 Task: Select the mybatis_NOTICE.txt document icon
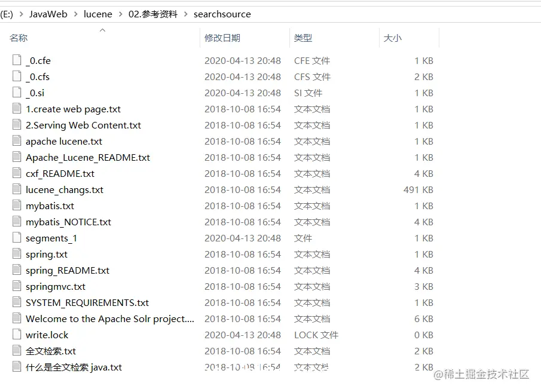pos(16,222)
